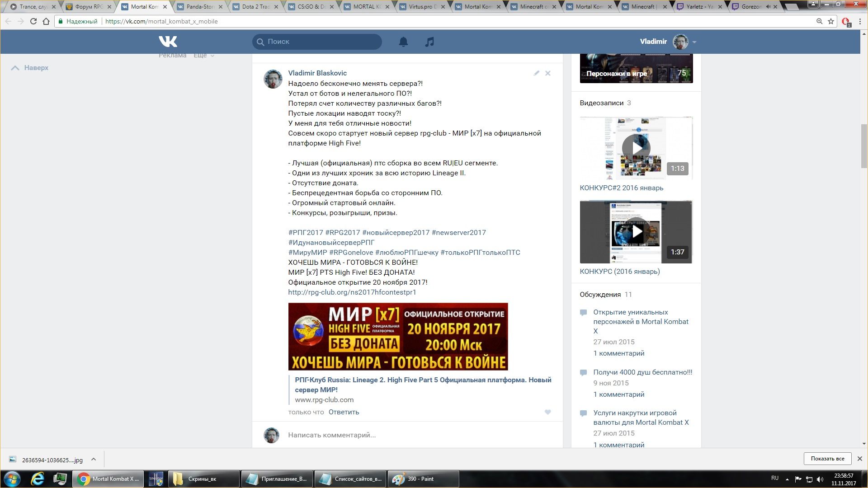Click the VK logo in header

pyautogui.click(x=168, y=42)
